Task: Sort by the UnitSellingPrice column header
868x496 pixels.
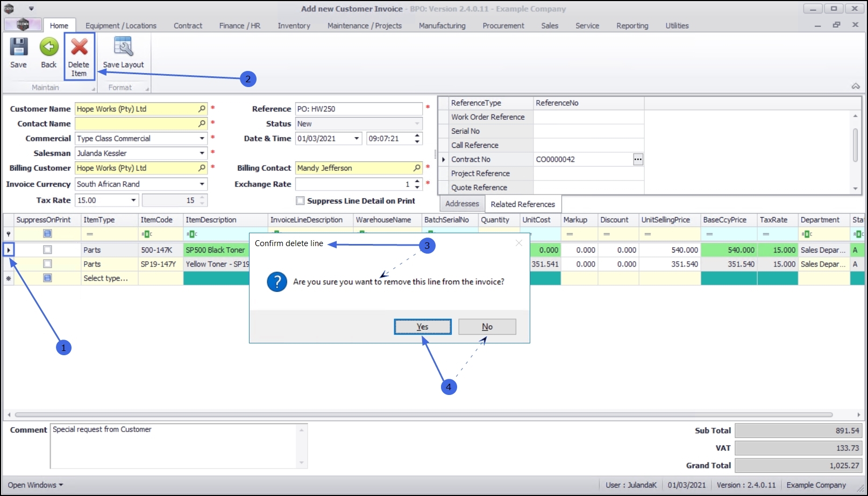Action: [x=670, y=220]
